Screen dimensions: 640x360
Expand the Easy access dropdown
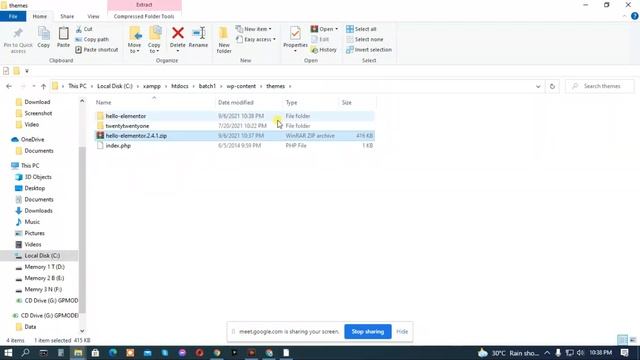(256, 39)
